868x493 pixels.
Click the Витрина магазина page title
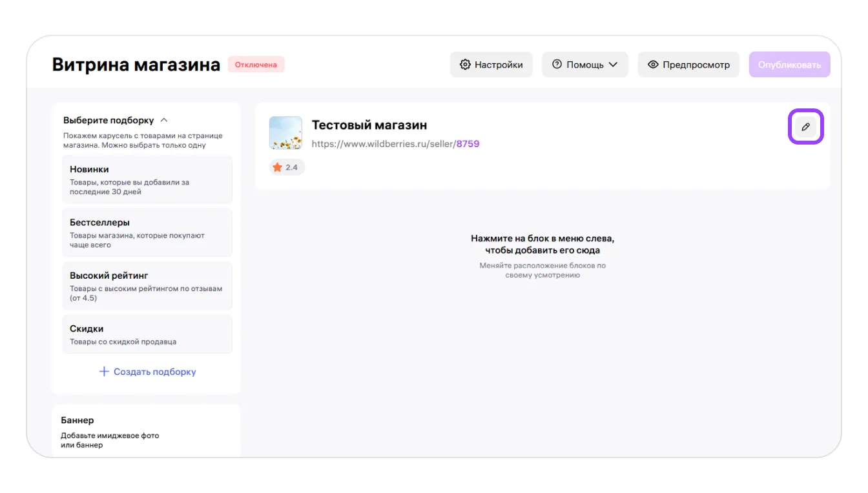(136, 65)
